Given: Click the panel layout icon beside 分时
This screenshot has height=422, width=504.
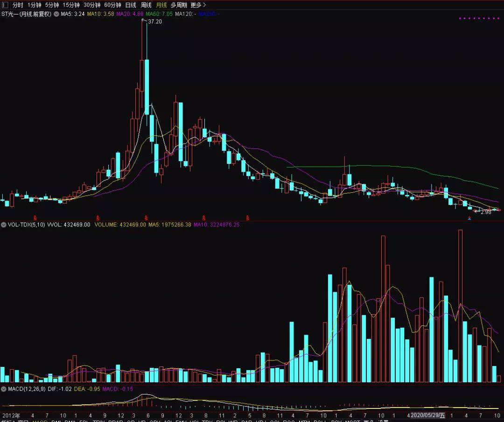Looking at the screenshot, I should click(5, 5).
